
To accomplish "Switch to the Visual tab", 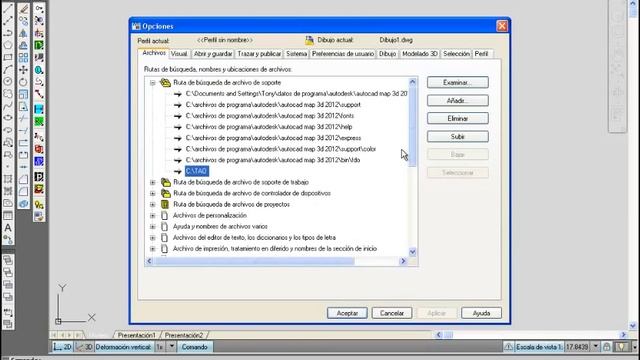I will 179,54.
